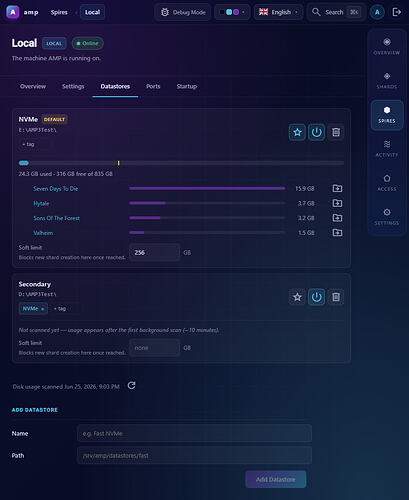Click the D:\AMP3Test\ path text
The width and height of the screenshot is (409, 500).
pyautogui.click(x=38, y=294)
